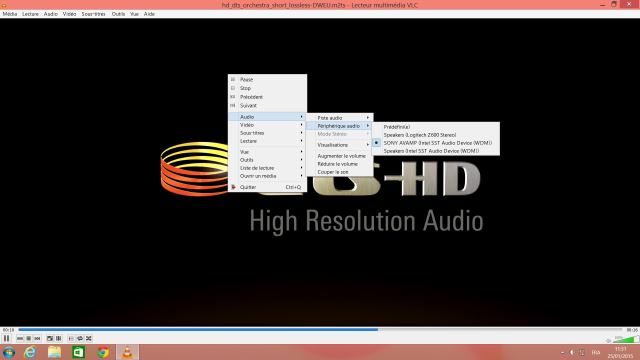Viewport: 640px width, 360px height.
Task: Choose Stop in the context menu
Action: pyautogui.click(x=267, y=88)
